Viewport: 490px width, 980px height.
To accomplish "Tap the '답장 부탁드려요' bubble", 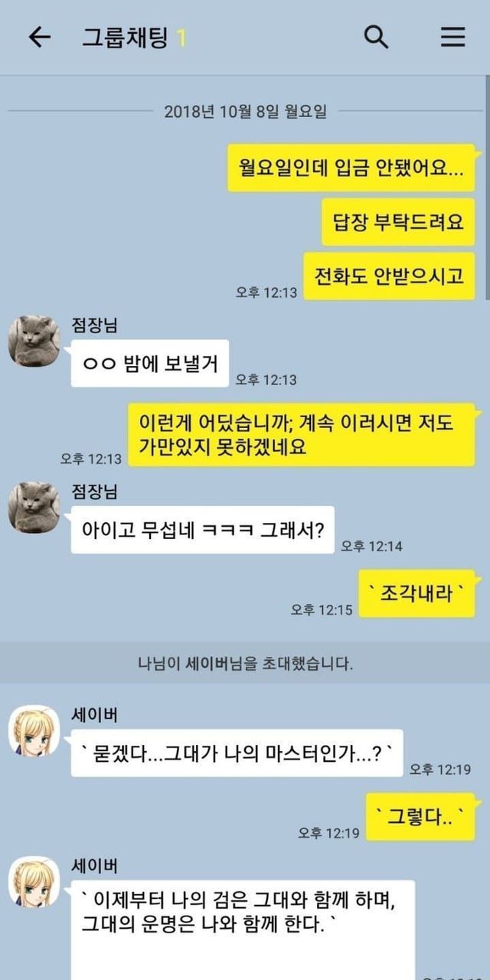I will coord(398,222).
